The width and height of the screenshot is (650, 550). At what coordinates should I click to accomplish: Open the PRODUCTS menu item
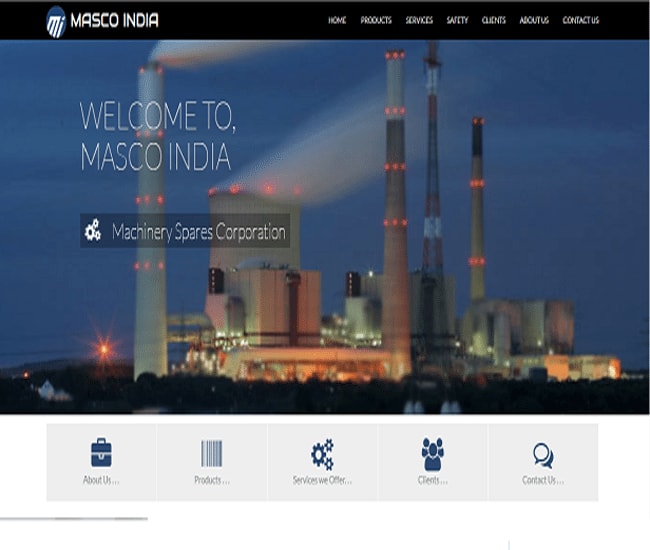coord(376,20)
